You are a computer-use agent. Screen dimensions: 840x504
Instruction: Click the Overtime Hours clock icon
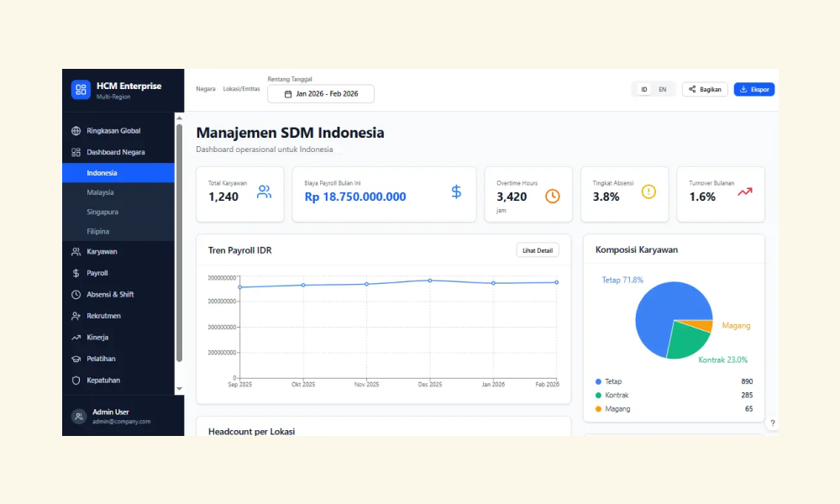point(553,196)
